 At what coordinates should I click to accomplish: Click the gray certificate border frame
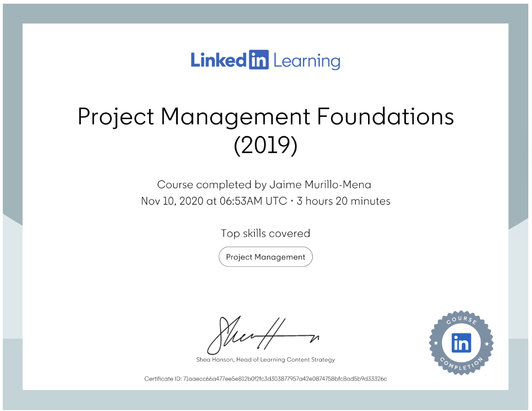[x=12, y=205]
